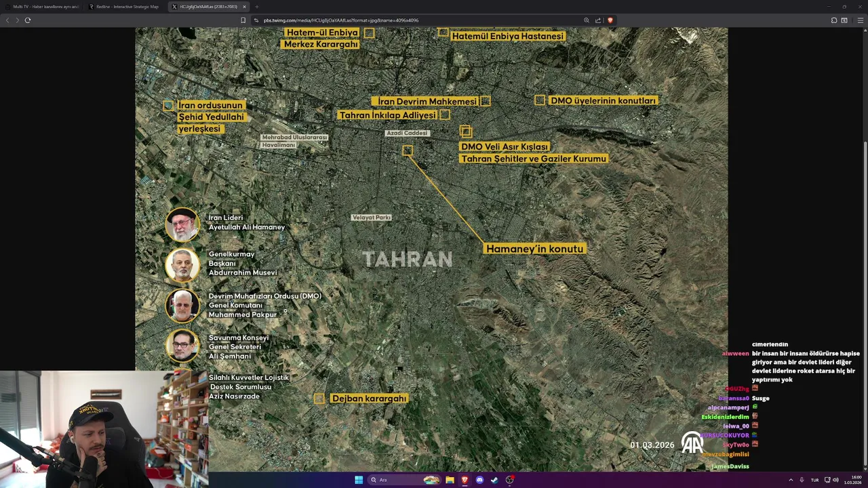Go back to the previous page
Viewport: 868px width, 488px height.
pyautogui.click(x=7, y=20)
